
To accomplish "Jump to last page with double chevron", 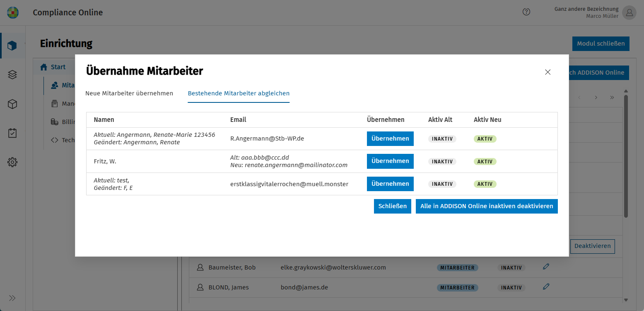I will (x=612, y=97).
